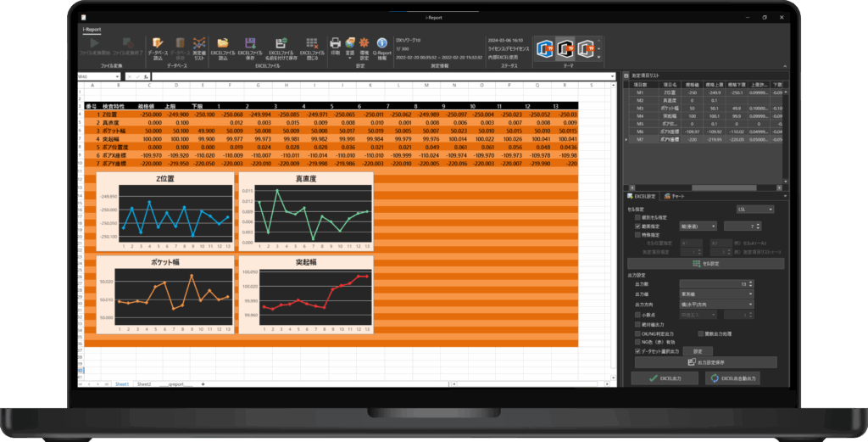
Task: Open the 出力値 dropdown showing 実測値
Action: [x=716, y=294]
